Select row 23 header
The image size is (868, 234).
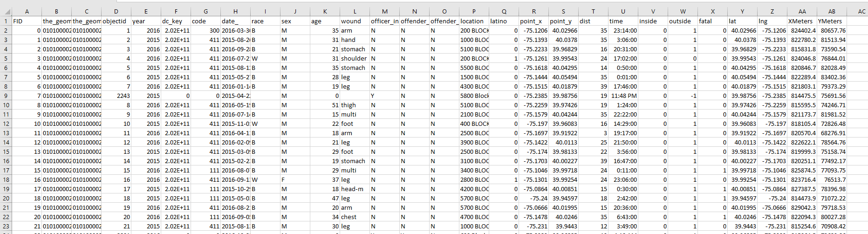[x=6, y=226]
